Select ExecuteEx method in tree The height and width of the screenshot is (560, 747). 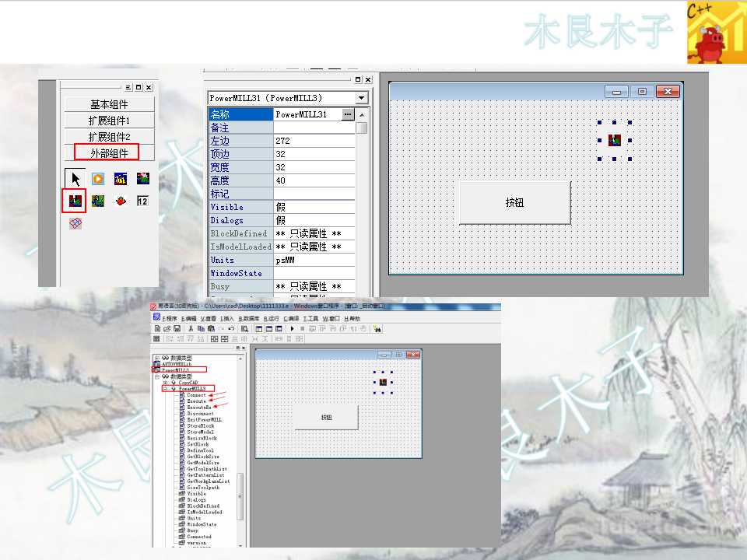(199, 407)
